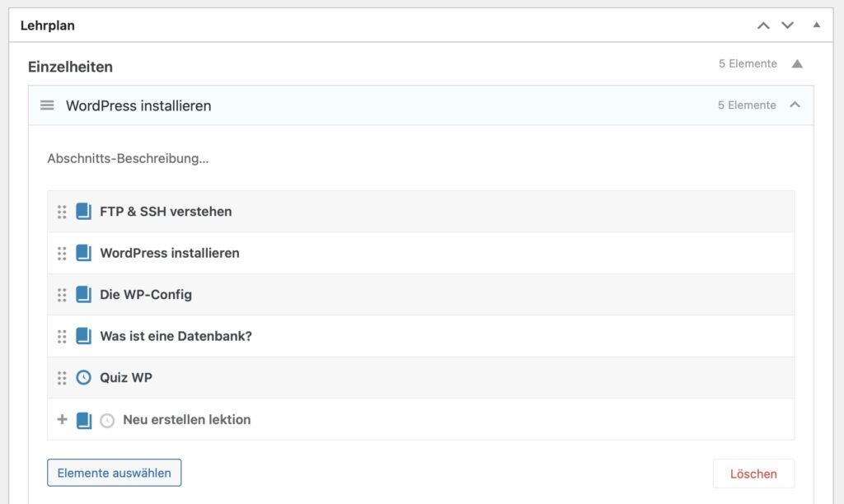Choose quiz type clock icon in new item row
This screenshot has width=844, height=504.
coord(107,421)
